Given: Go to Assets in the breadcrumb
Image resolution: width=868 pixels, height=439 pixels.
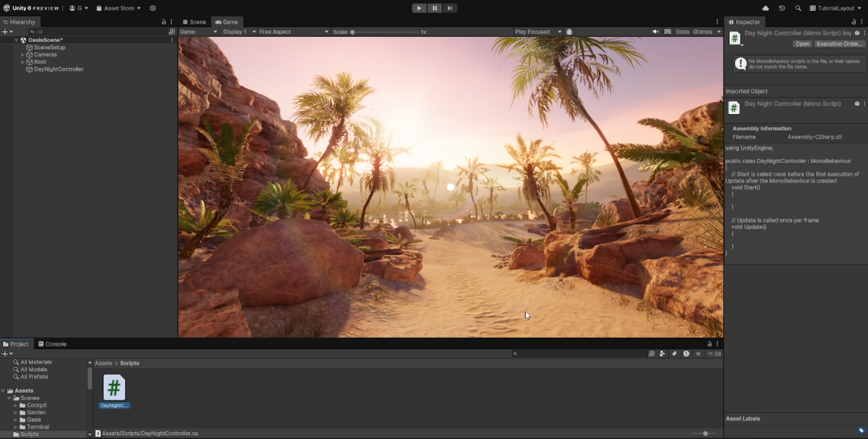Looking at the screenshot, I should (103, 363).
